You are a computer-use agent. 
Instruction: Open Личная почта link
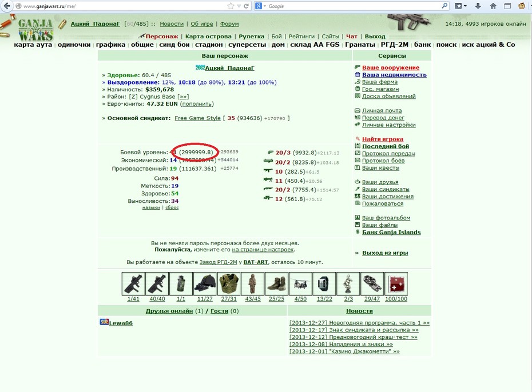(382, 110)
